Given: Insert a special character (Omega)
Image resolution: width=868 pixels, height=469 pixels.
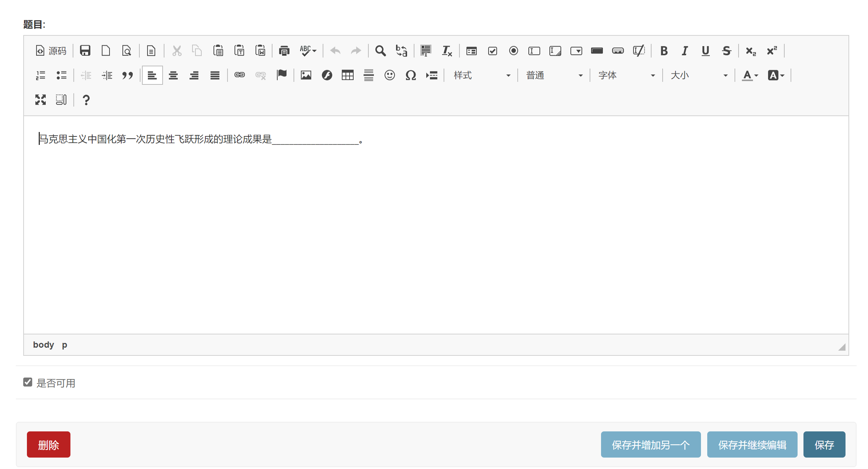Looking at the screenshot, I should (410, 75).
